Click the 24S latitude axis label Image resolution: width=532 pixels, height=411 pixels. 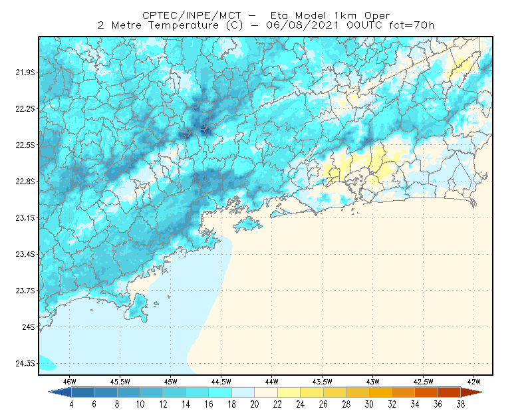tap(29, 327)
